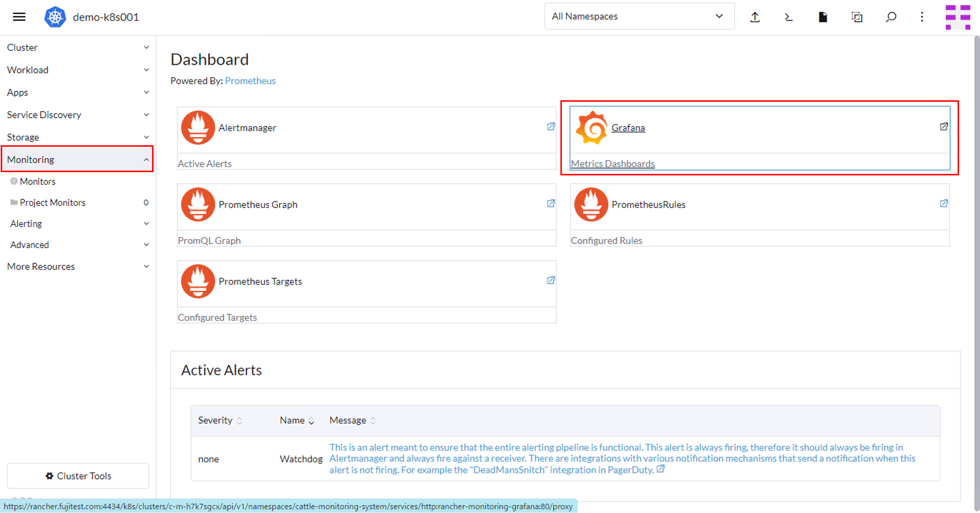The image size is (980, 513).
Task: Click the Project Monitors count 0
Action: 146,203
